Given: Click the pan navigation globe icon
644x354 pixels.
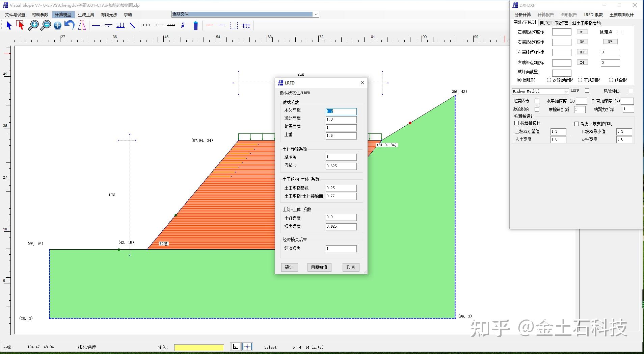Looking at the screenshot, I should [57, 25].
